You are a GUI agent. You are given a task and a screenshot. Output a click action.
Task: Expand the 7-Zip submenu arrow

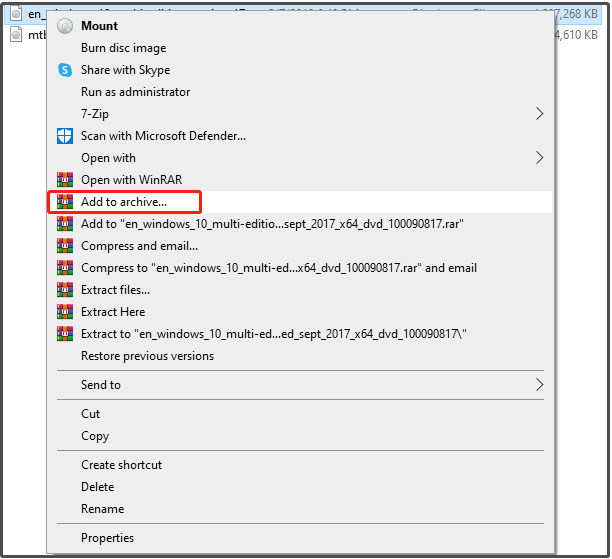(x=539, y=114)
